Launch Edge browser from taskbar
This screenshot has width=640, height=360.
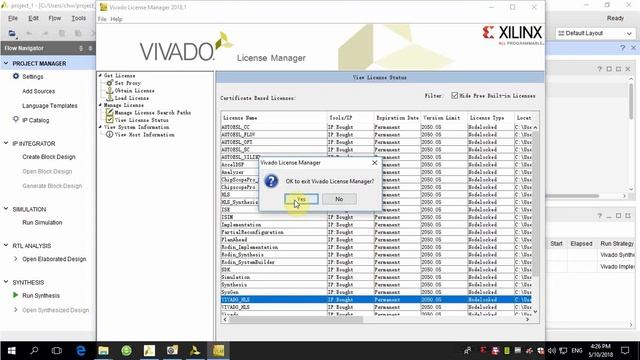[80, 351]
